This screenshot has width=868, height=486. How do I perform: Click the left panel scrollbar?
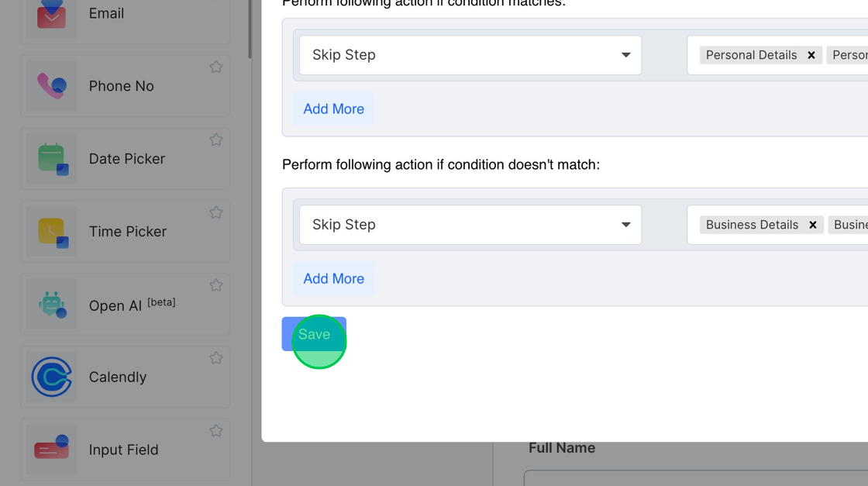250,29
